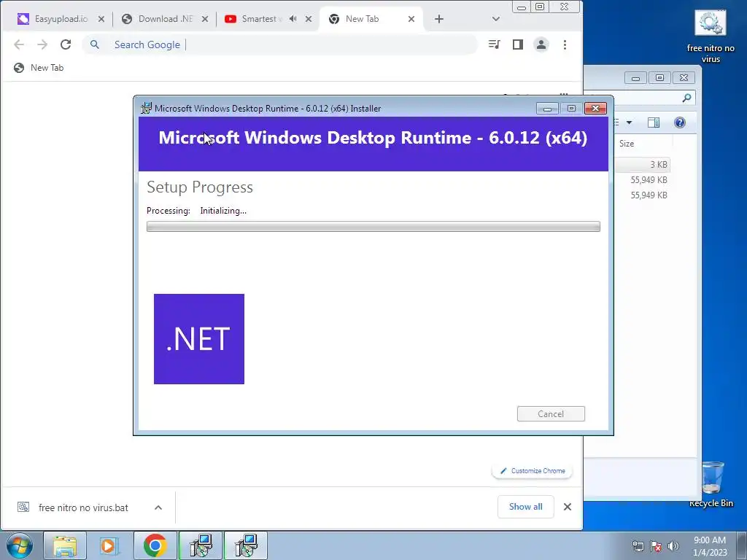Go forward in Chrome

click(x=42, y=44)
